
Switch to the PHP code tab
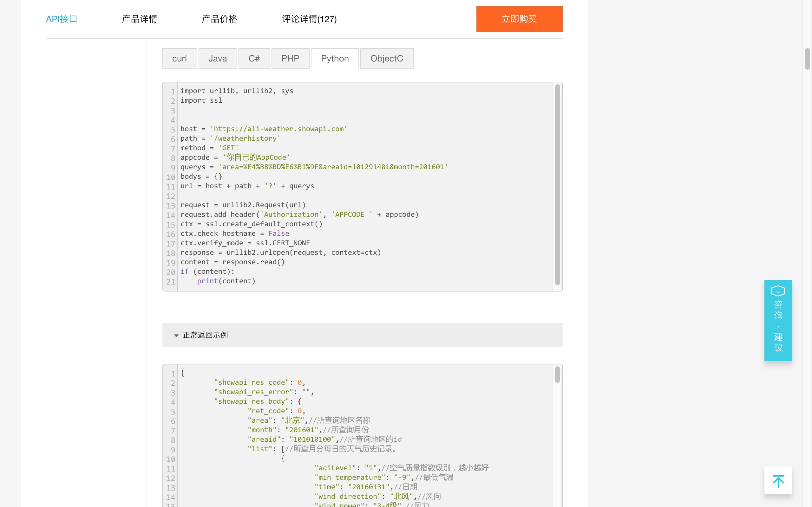[x=290, y=58]
